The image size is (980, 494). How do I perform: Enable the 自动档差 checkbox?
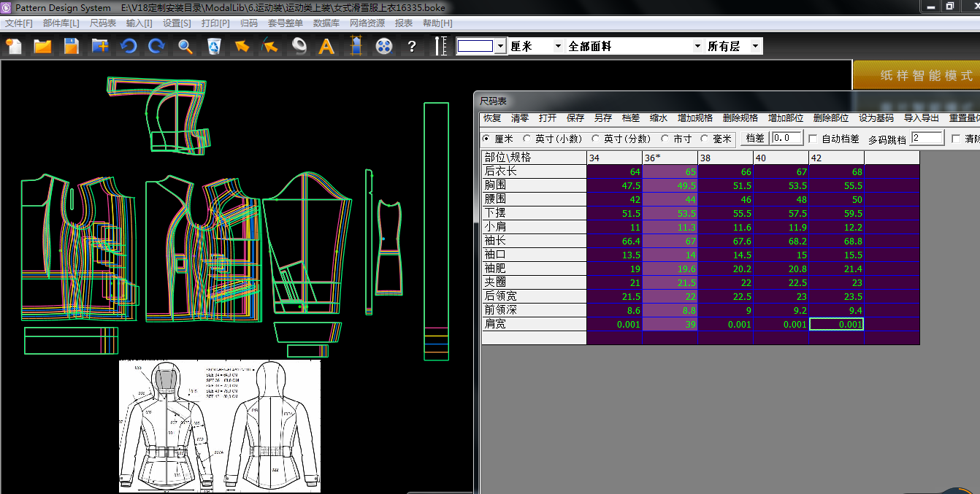[x=814, y=139]
